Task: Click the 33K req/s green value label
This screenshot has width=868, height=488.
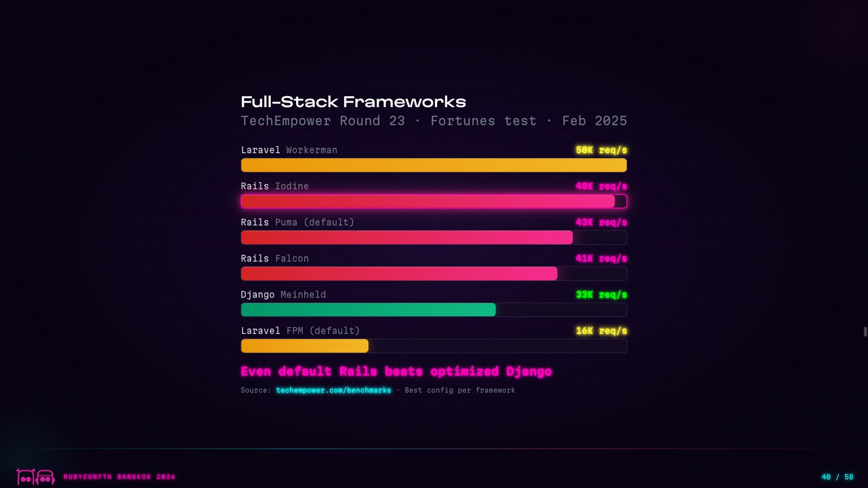Action: pos(601,295)
